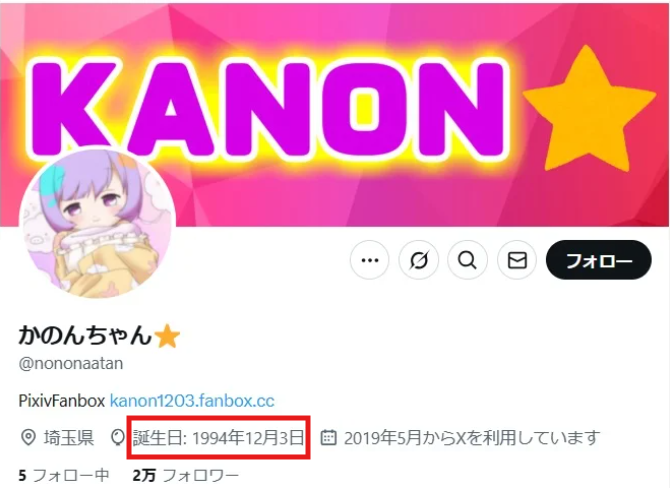Screen dimensions: 670x488
Task: Click the フォロー follow button
Action: point(599,260)
